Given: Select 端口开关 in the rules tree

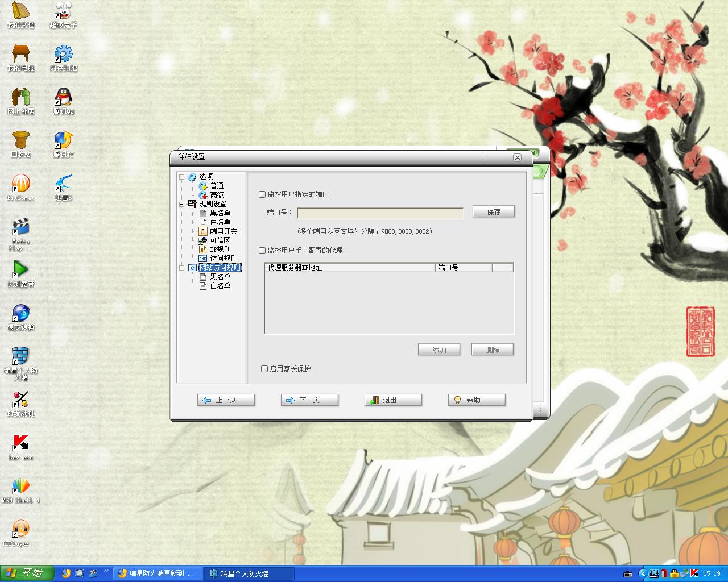Looking at the screenshot, I should click(x=223, y=231).
